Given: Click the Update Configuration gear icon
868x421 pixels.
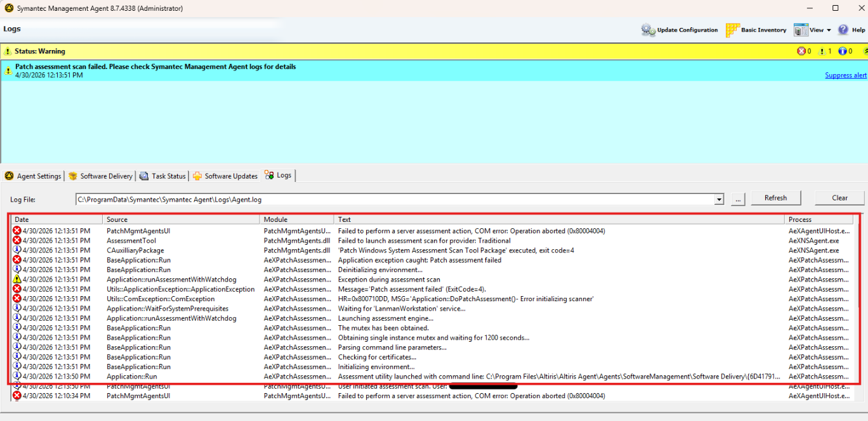Looking at the screenshot, I should point(648,30).
